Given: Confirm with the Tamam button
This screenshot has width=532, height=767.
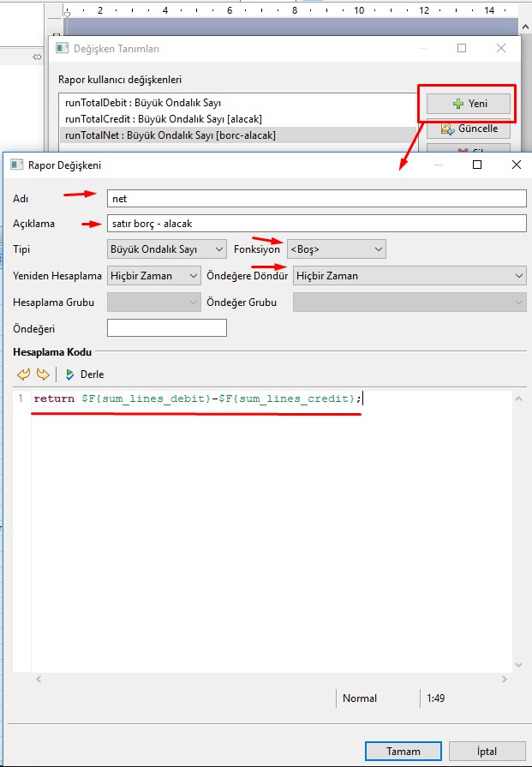Looking at the screenshot, I should tap(403, 751).
